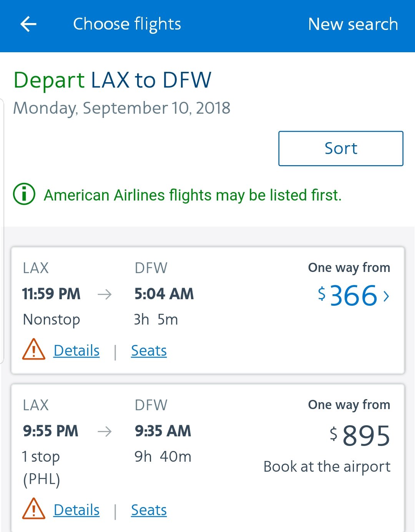Viewport: 415px width, 532px height.
Task: Select the $895 one way fare
Action: tap(360, 436)
